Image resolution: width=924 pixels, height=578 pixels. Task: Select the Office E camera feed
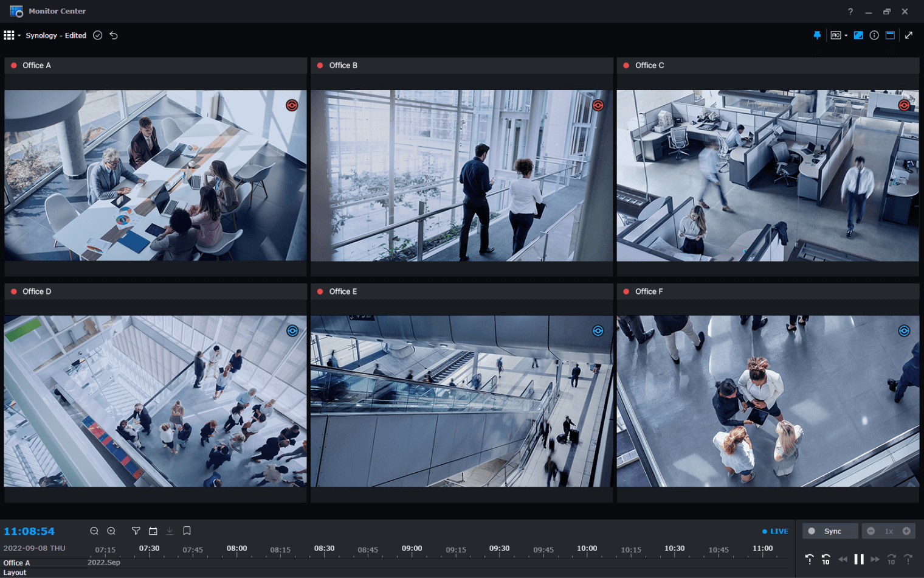[461, 401]
